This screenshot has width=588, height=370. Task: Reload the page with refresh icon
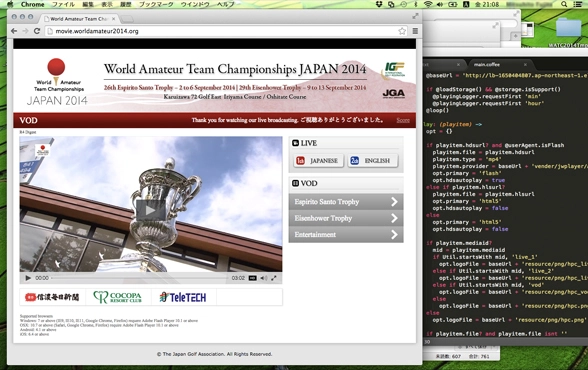coord(37,31)
